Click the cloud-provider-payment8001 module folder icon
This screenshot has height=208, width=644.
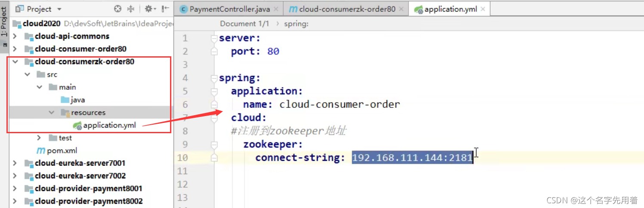click(29, 189)
